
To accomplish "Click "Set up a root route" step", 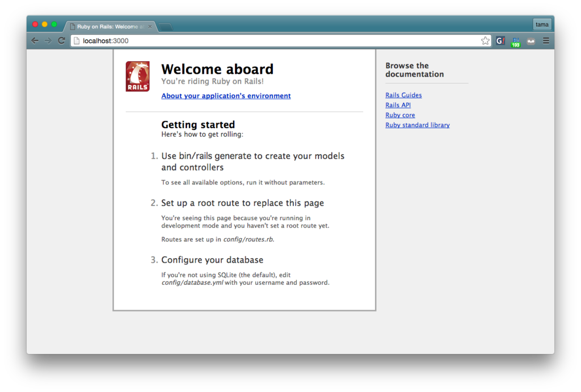I will click(x=242, y=203).
